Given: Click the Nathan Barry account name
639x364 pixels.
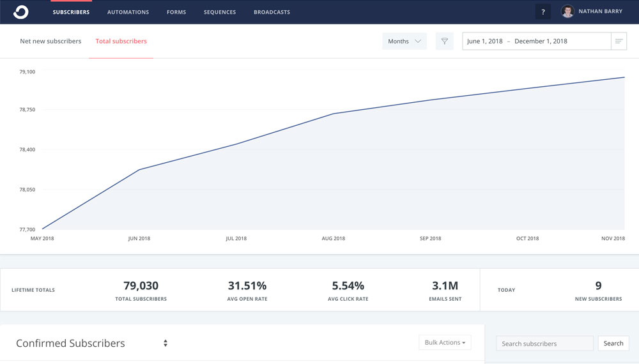Looking at the screenshot, I should (x=600, y=11).
